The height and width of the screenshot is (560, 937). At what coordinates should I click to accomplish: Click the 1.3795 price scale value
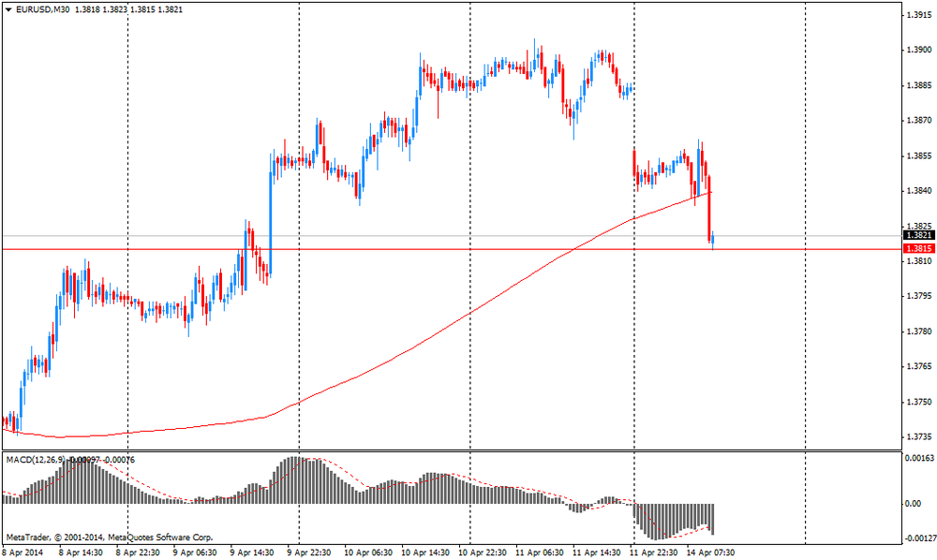tap(919, 296)
